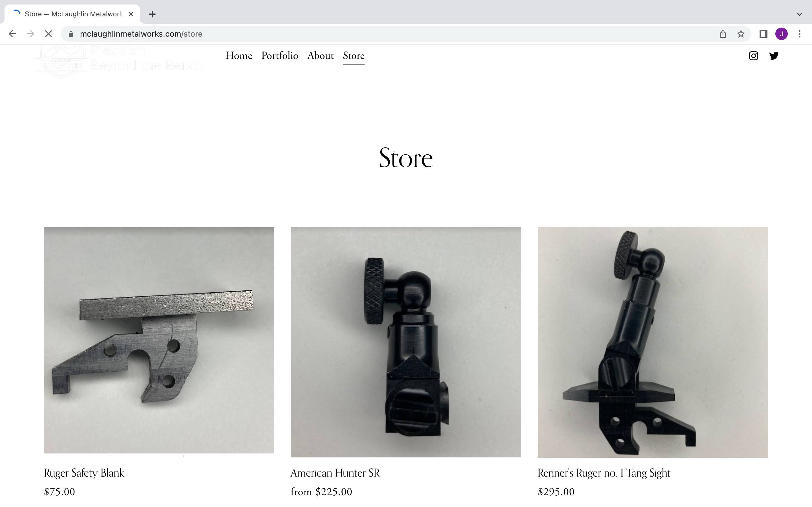Toggle the browser side panel icon
Screen dimensions: 812x507
click(x=763, y=34)
